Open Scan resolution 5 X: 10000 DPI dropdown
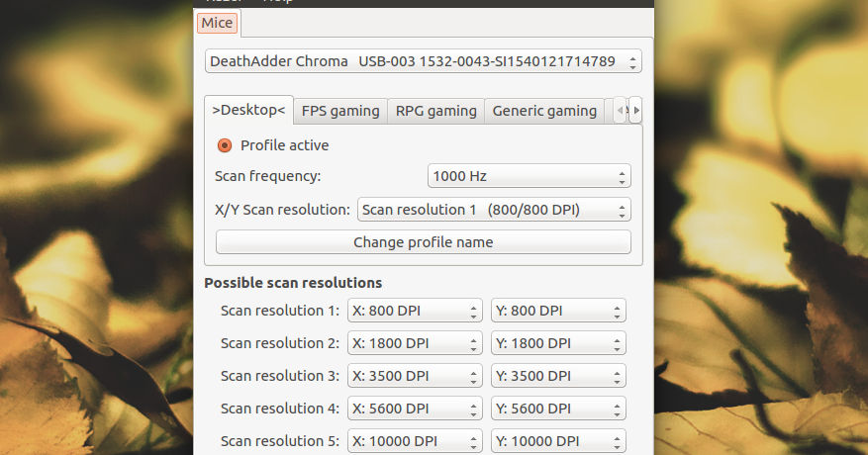Screen dimensions: 868x455 coord(415,441)
